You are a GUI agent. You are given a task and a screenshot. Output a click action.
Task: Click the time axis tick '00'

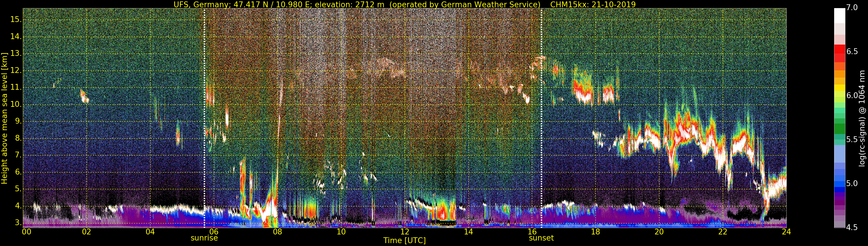(x=26, y=232)
